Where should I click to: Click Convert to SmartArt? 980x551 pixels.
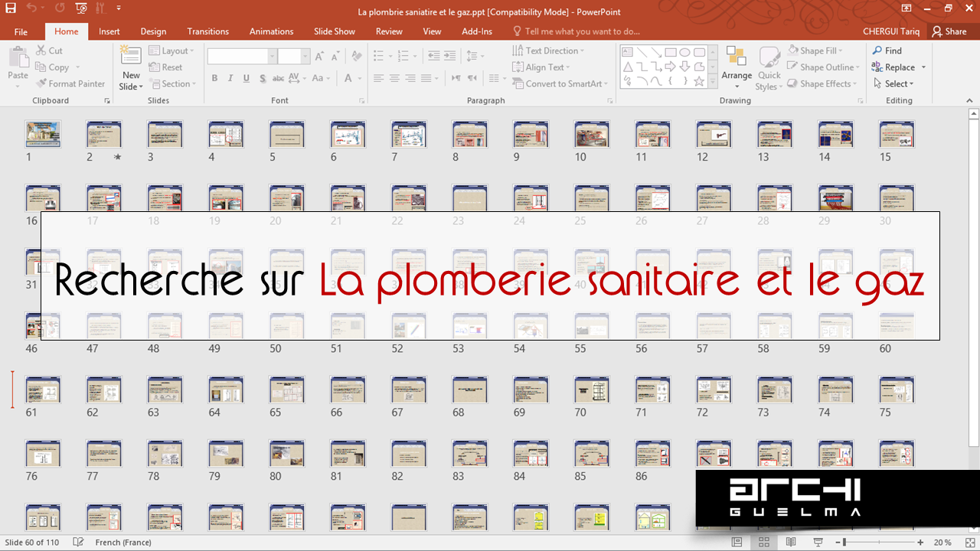[560, 84]
